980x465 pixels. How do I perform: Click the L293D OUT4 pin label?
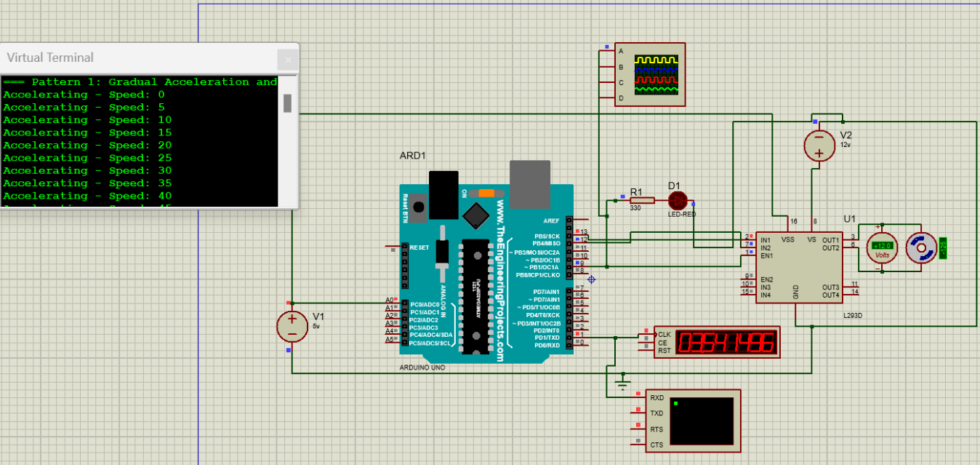click(830, 295)
